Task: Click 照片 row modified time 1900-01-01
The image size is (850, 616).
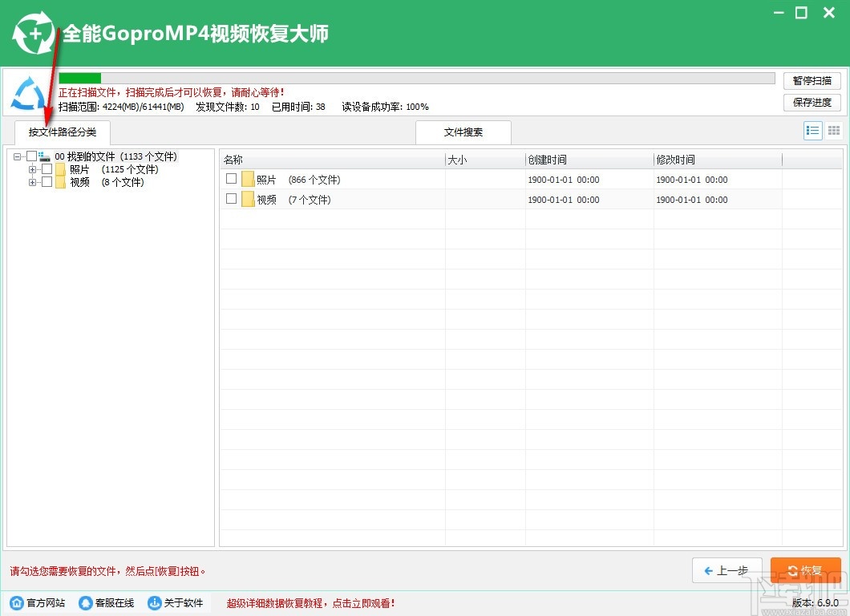Action: tap(692, 180)
